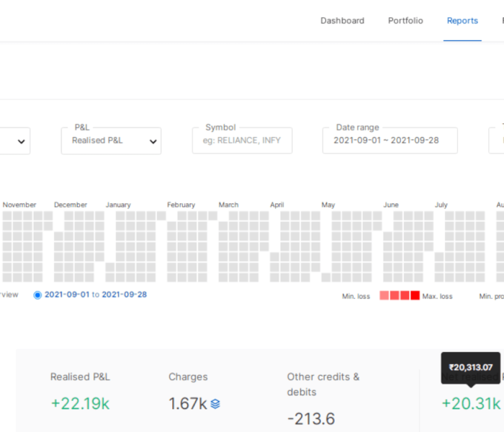Open the charges breakdown layers icon

click(x=215, y=404)
